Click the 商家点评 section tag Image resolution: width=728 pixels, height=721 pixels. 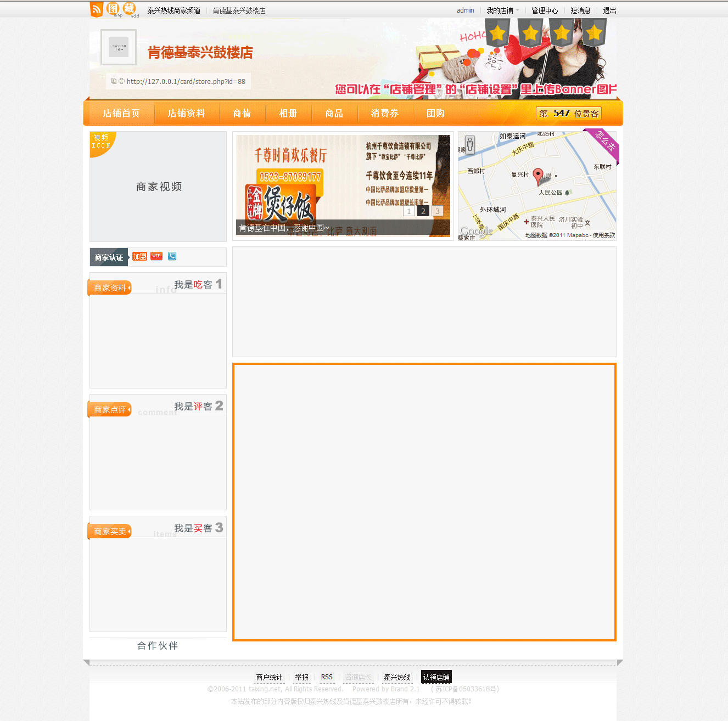tap(110, 409)
